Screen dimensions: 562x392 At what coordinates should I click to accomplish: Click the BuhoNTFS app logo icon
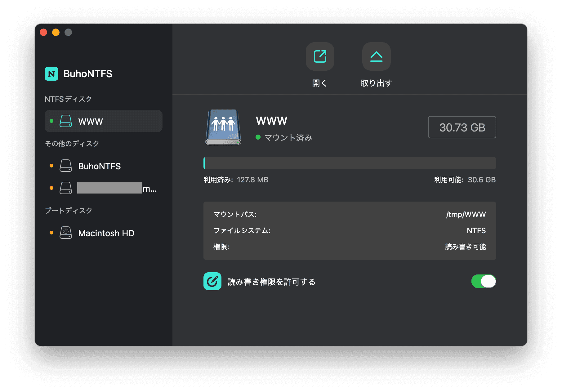point(51,74)
